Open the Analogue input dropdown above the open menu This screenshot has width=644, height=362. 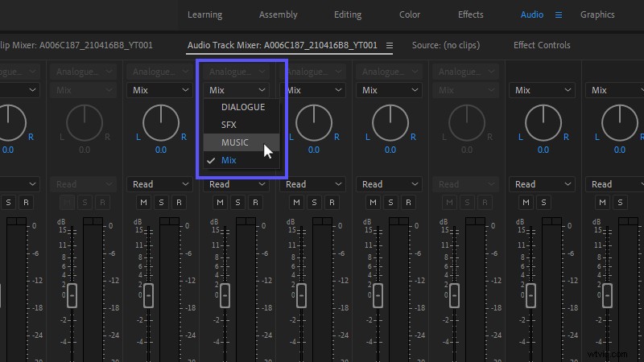[236, 72]
